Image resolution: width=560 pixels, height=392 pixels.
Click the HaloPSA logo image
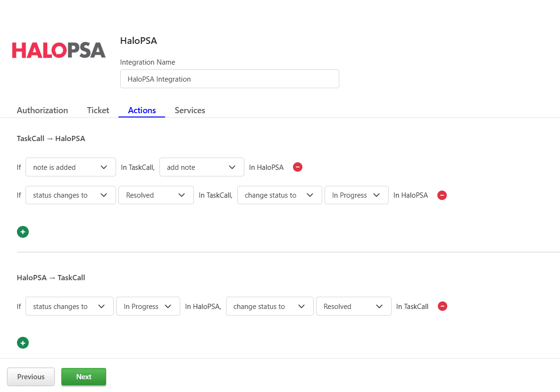coord(59,50)
